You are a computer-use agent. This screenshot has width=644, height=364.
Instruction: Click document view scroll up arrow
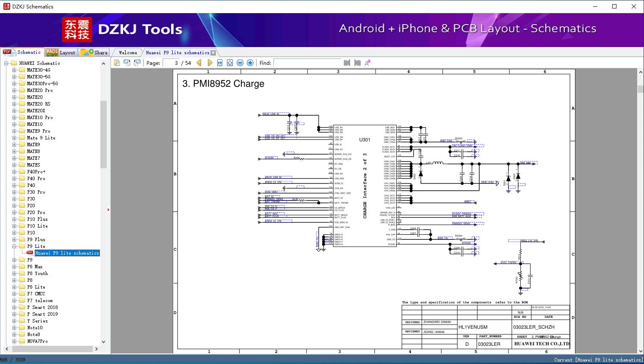click(x=641, y=73)
